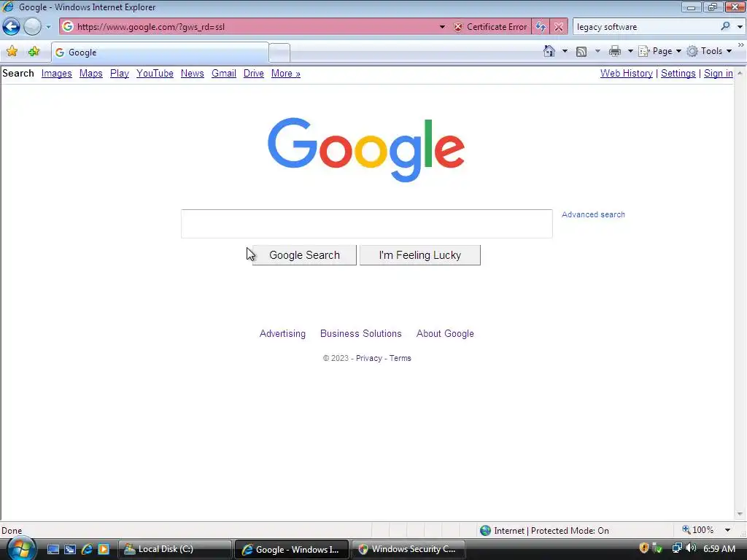Screen dimensions: 747x560
Task: Click the page scrollbar down arrow
Action: coord(740,514)
